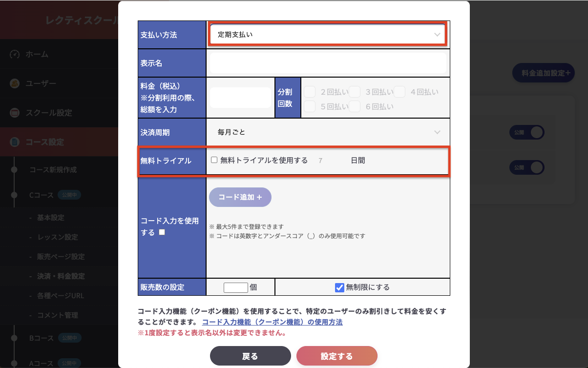Toggle the first 公開 switch on the right

[526, 132]
